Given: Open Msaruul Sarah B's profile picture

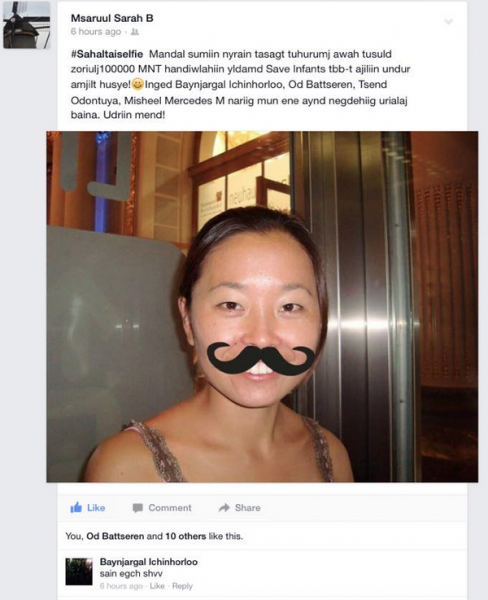Looking at the screenshot, I should [x=26, y=25].
